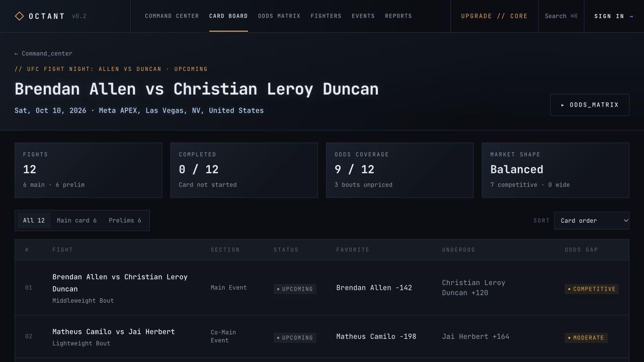Click underdog Christian Leroy Duncan +120
644x362 pixels.
(x=473, y=288)
